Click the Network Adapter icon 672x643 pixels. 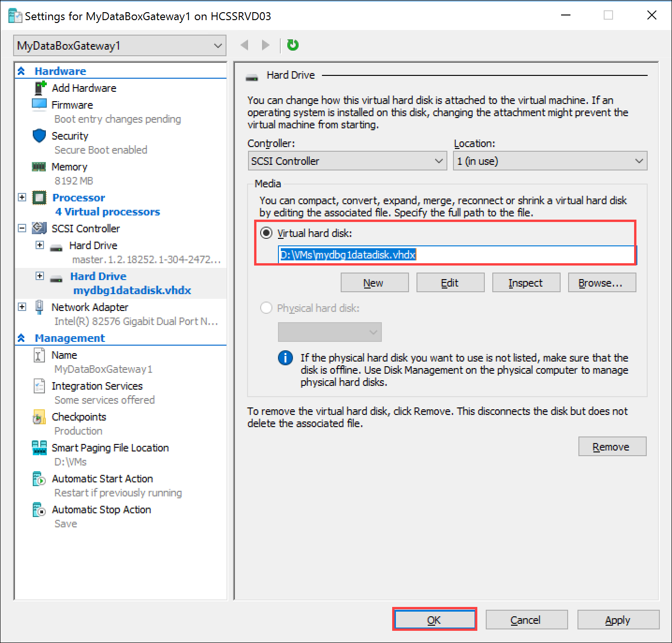click(39, 307)
